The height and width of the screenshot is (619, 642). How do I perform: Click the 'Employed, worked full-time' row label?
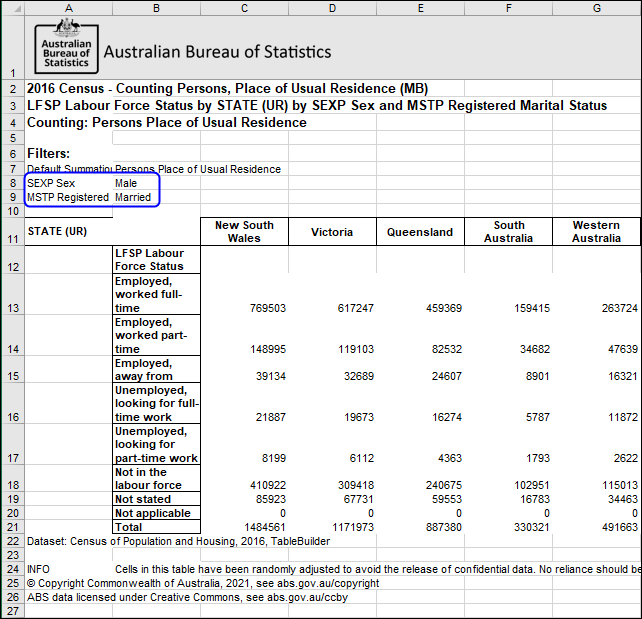point(156,294)
